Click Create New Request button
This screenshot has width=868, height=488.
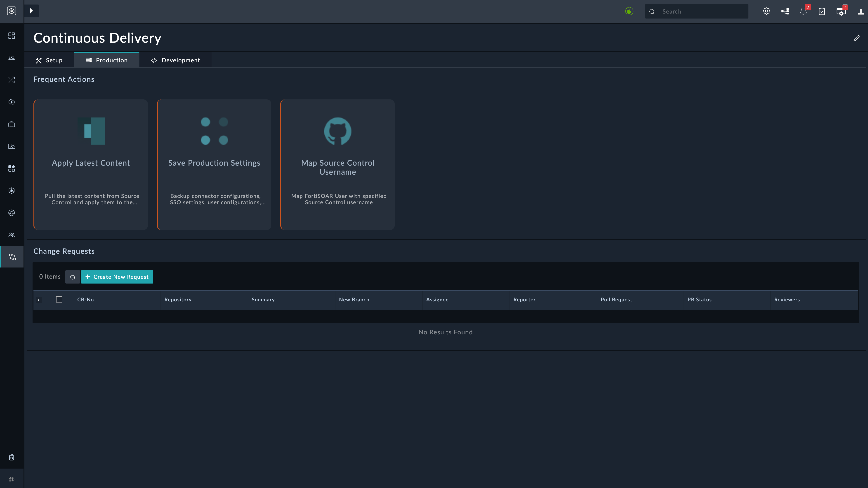coord(117,277)
